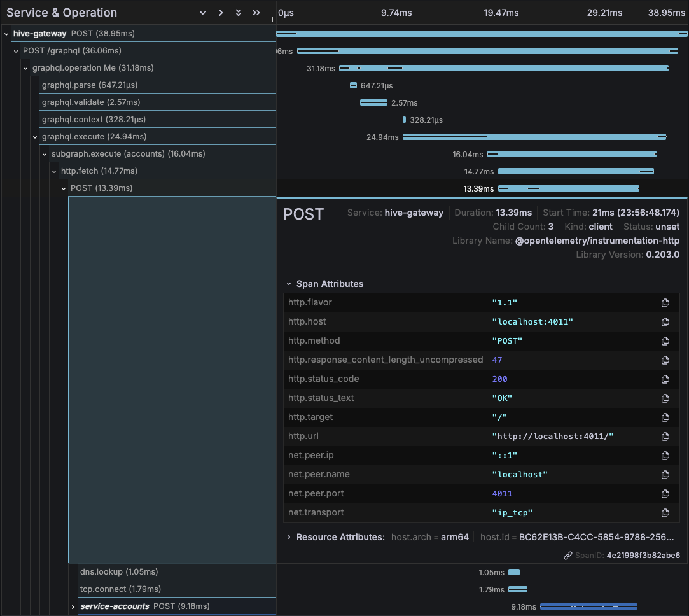Collapse the graphql.execute span children
689x616 pixels.
(35, 136)
